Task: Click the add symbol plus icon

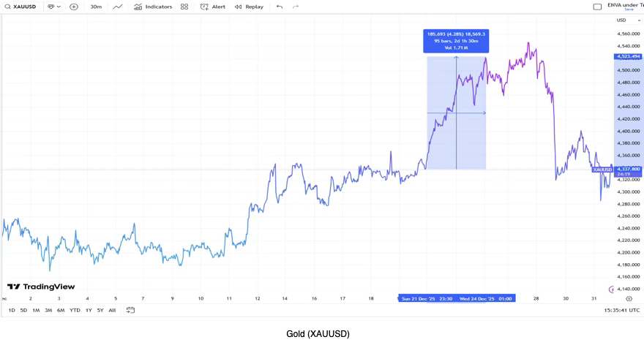Action: coord(74,7)
